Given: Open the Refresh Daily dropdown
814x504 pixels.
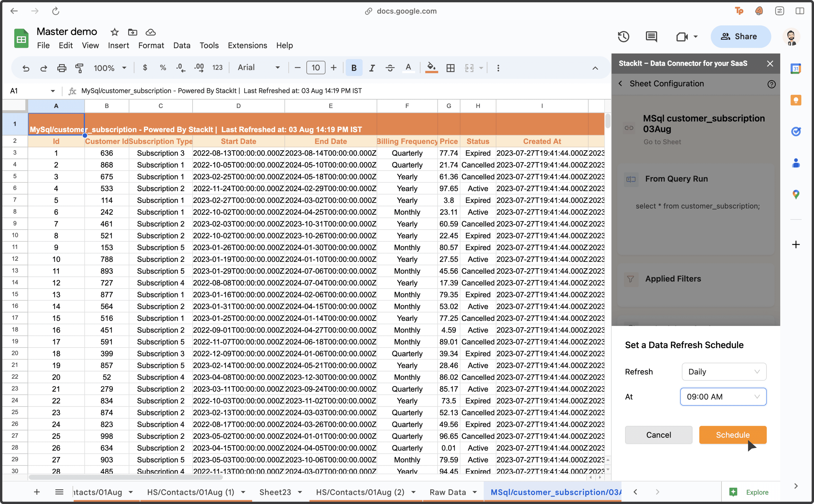Looking at the screenshot, I should pyautogui.click(x=724, y=372).
